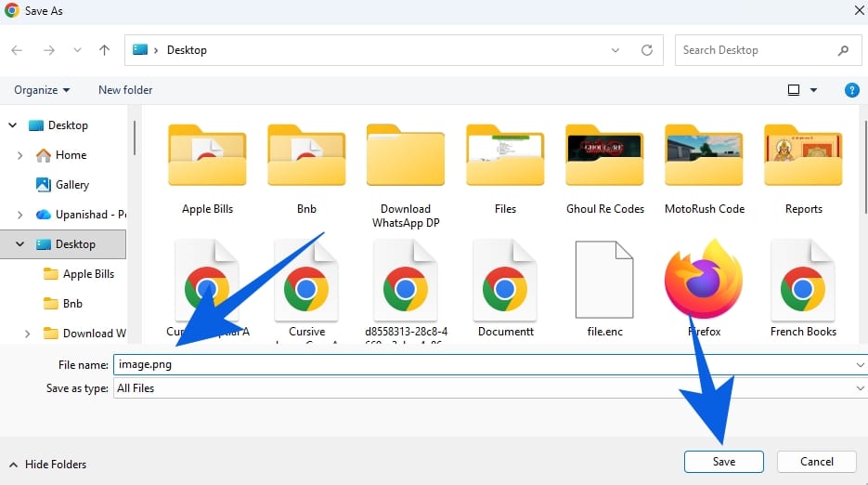
Task: Expand the Home tree node
Action: [19, 155]
